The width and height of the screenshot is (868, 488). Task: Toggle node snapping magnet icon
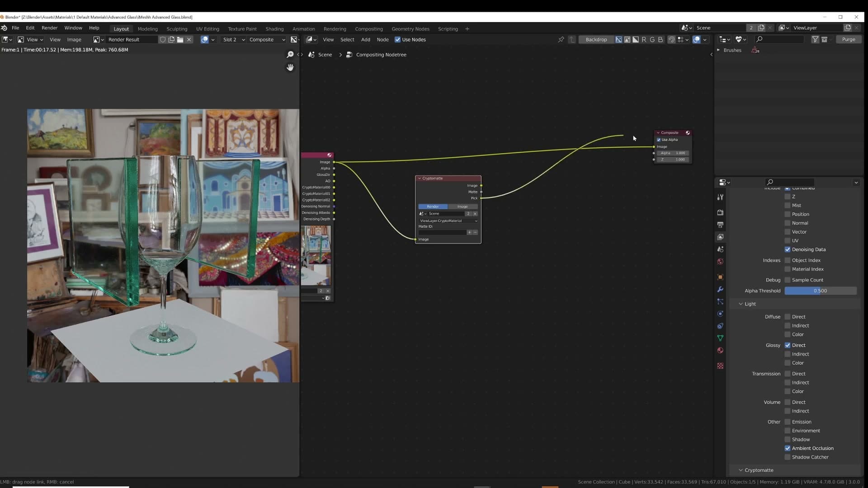(x=672, y=40)
